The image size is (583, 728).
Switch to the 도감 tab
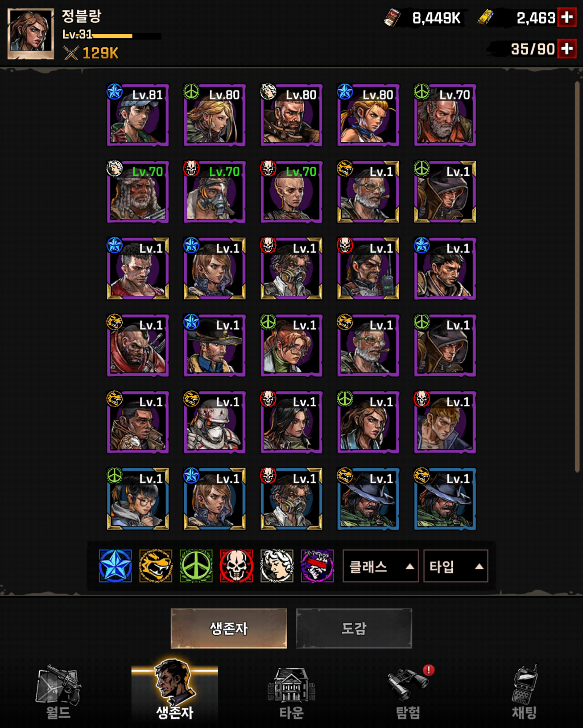pyautogui.click(x=354, y=628)
